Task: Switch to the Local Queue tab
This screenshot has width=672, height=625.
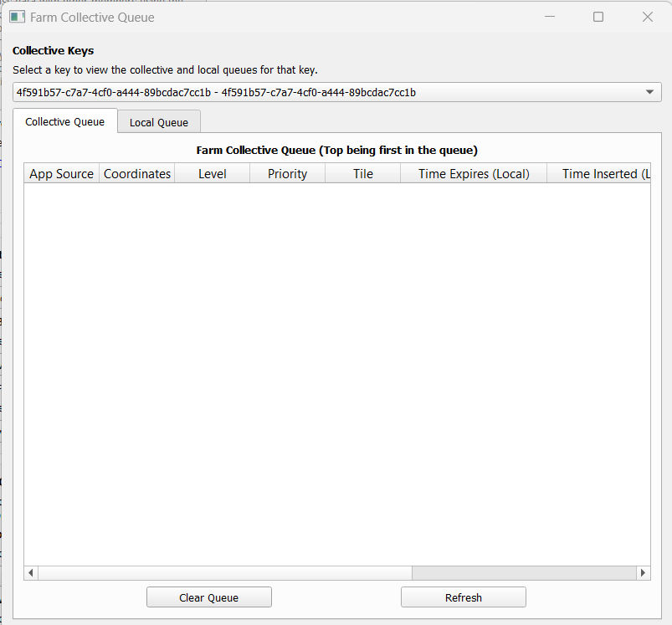Action: (159, 122)
